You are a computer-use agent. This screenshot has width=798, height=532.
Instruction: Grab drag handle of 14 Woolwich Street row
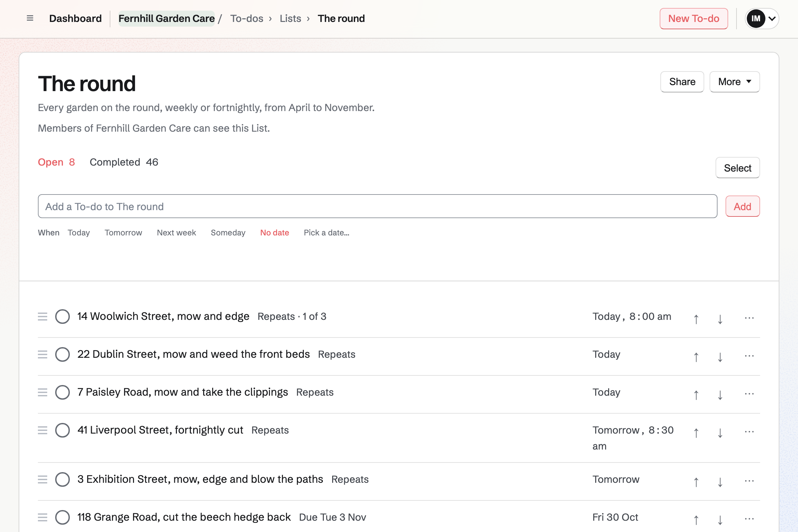tap(43, 317)
